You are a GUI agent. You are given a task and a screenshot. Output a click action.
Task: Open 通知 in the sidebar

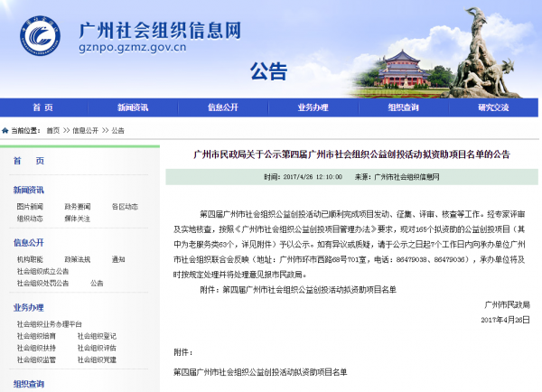pos(118,259)
